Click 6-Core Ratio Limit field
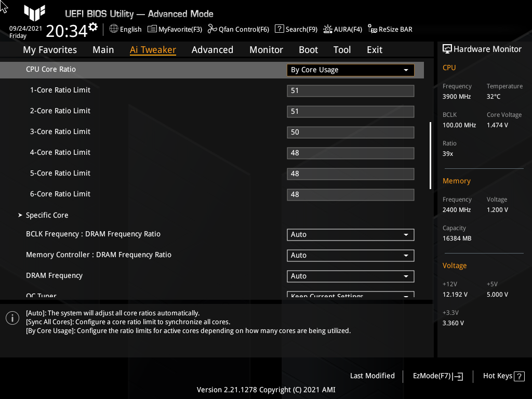Image resolution: width=532 pixels, height=399 pixels. (x=351, y=195)
